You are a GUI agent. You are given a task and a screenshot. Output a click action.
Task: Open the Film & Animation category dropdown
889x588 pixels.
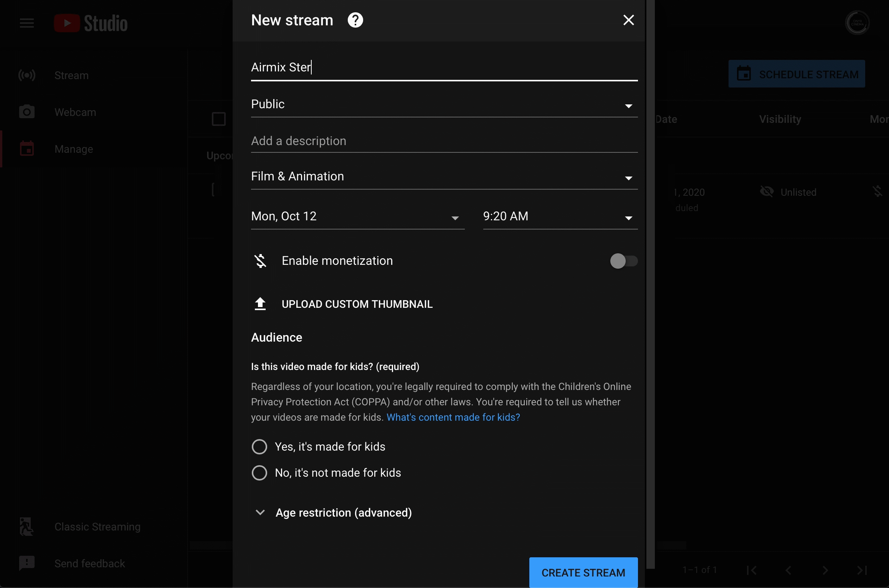(444, 177)
